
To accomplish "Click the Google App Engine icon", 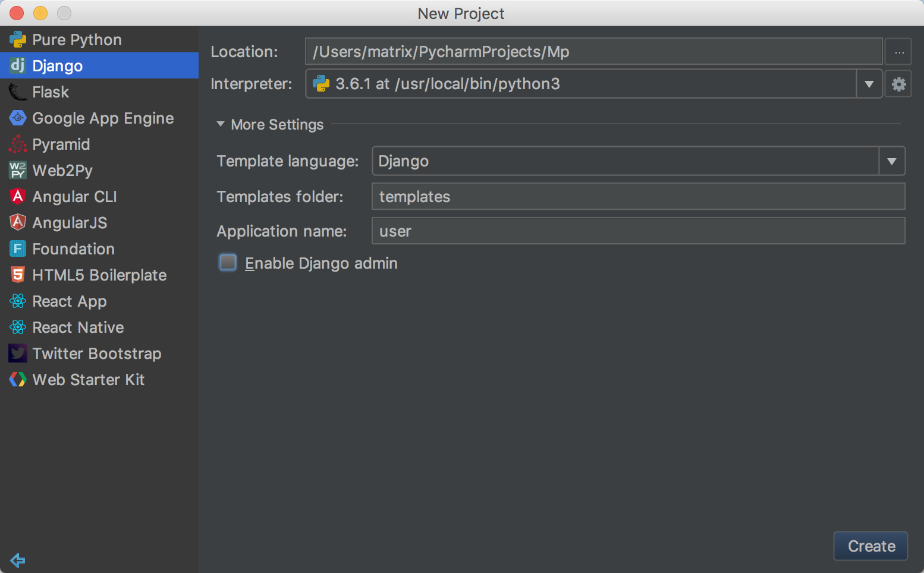I will [x=18, y=118].
